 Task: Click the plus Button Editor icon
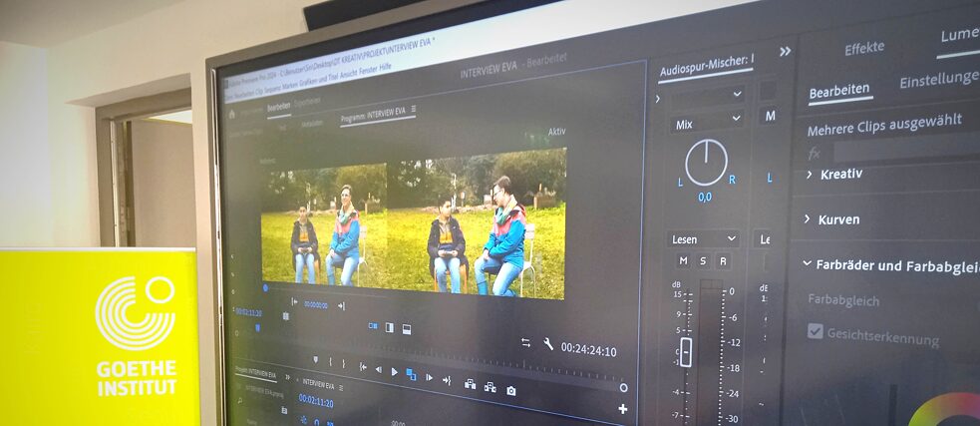(623, 409)
